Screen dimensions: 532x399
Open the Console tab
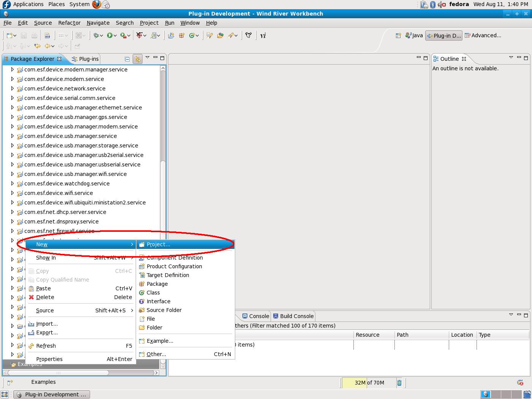click(256, 316)
